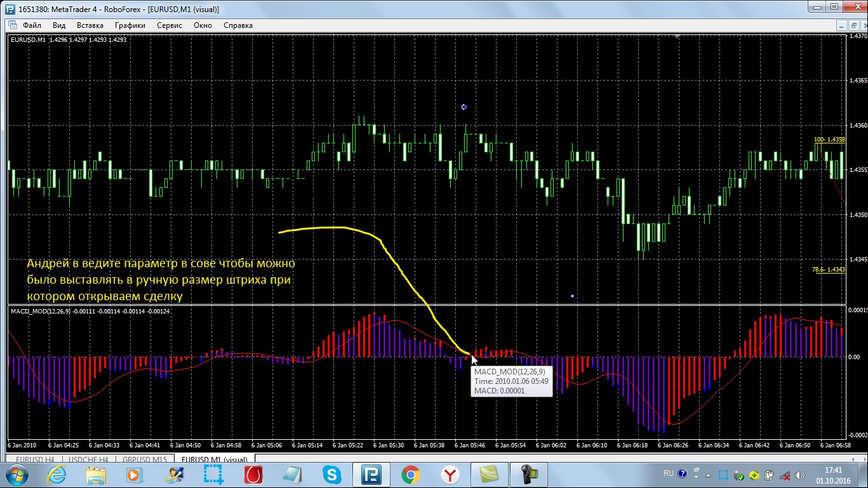Switch to the EURUSD,H4 chart tab
The height and width of the screenshot is (488, 868).
coord(35,459)
